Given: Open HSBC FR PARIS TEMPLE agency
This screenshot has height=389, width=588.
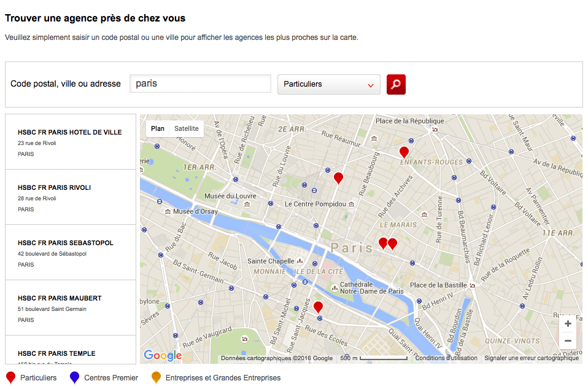Looking at the screenshot, I should pos(71,350).
